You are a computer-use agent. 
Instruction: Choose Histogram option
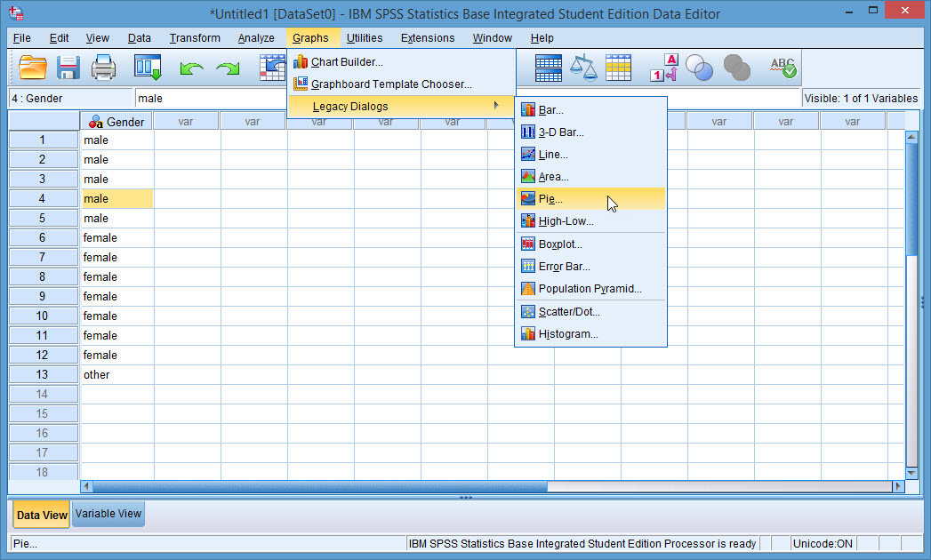(x=590, y=334)
